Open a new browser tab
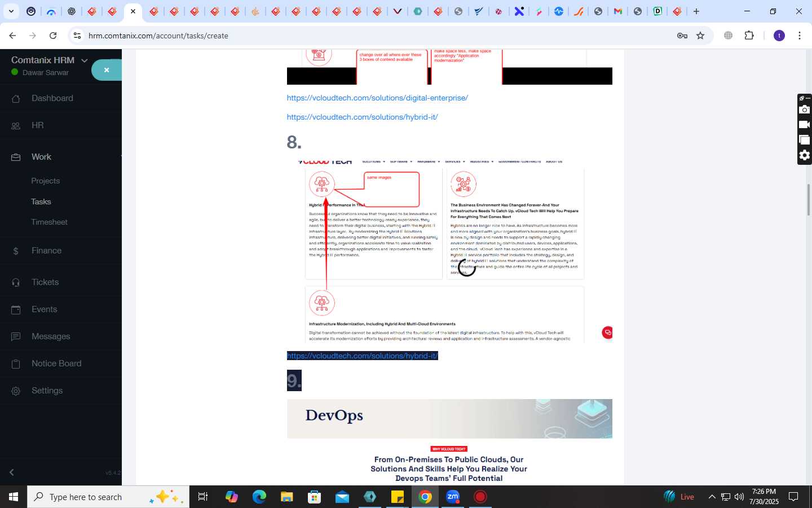Viewport: 812px width, 508px height. (696, 11)
